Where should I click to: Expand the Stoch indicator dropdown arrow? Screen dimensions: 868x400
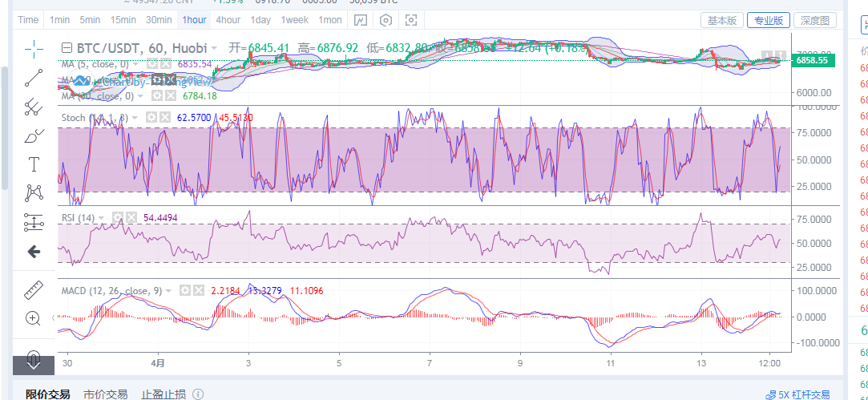pos(136,118)
